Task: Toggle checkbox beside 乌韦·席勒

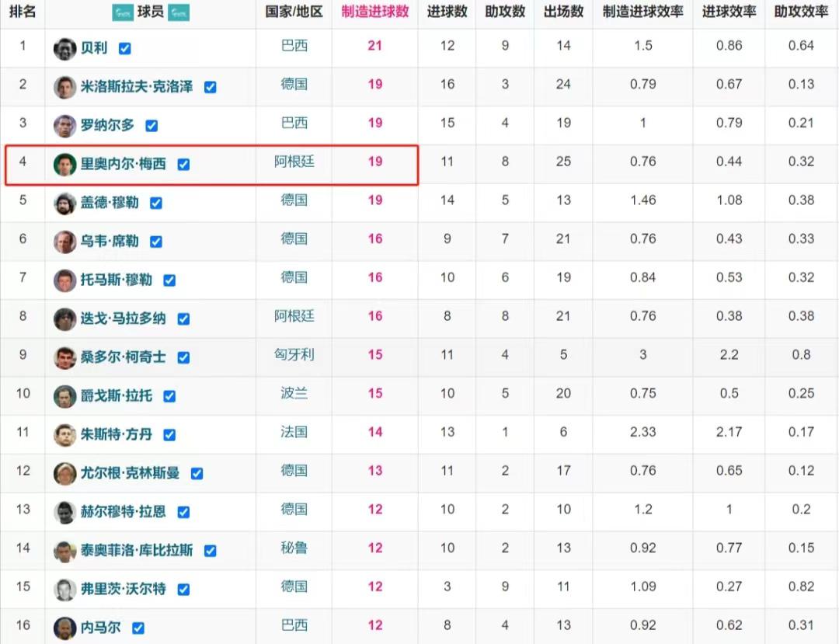Action: 155,242
